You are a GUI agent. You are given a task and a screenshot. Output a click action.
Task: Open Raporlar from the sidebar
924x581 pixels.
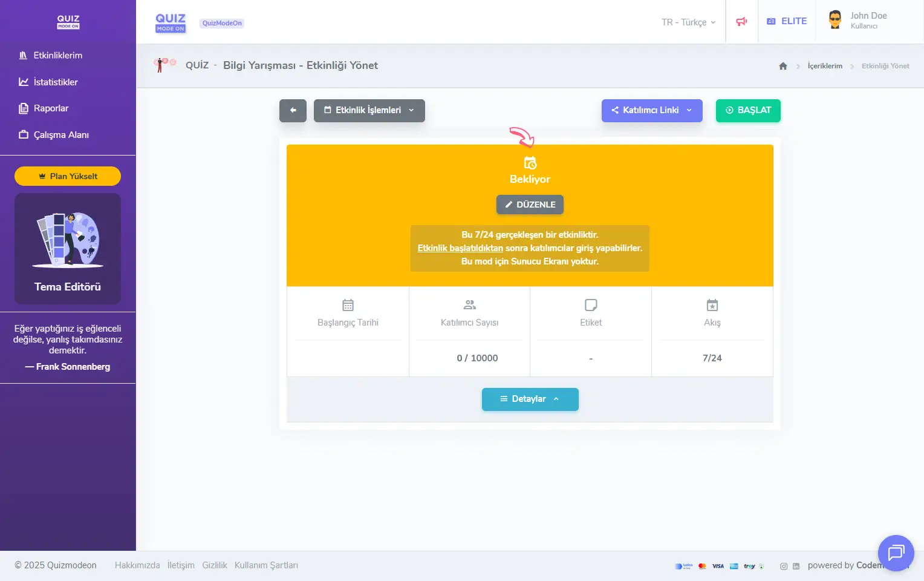(51, 108)
